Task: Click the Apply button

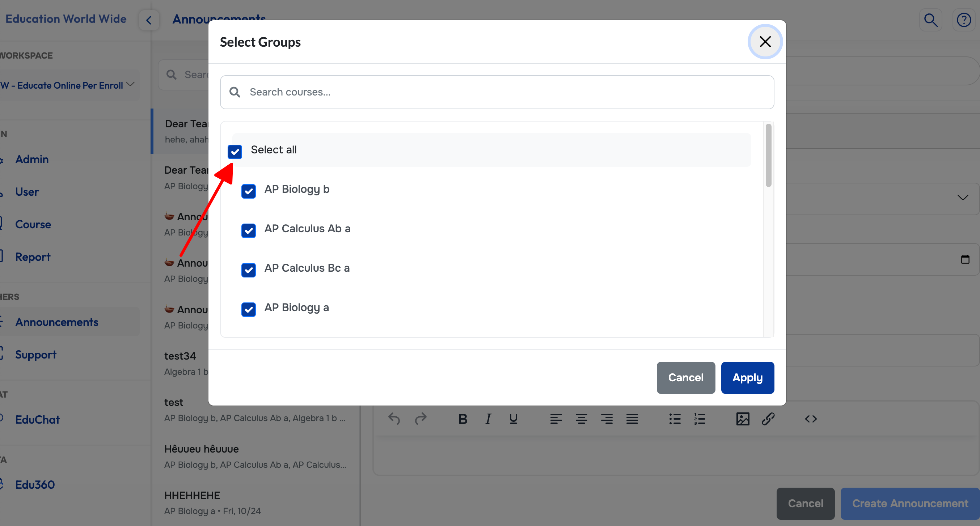Action: tap(747, 377)
